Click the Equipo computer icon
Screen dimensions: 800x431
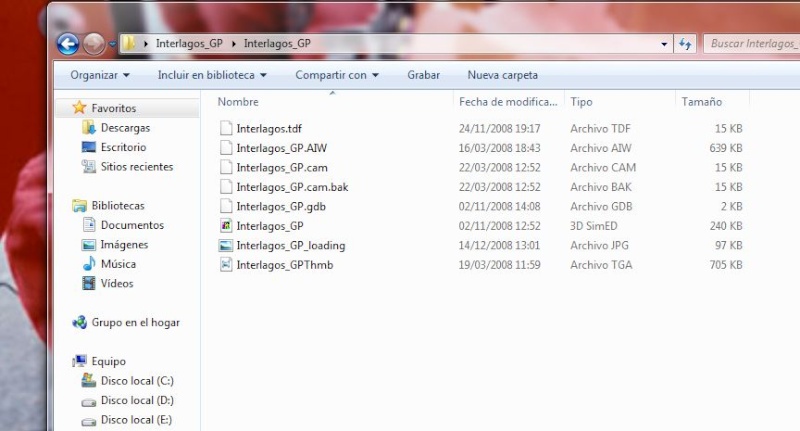click(79, 361)
